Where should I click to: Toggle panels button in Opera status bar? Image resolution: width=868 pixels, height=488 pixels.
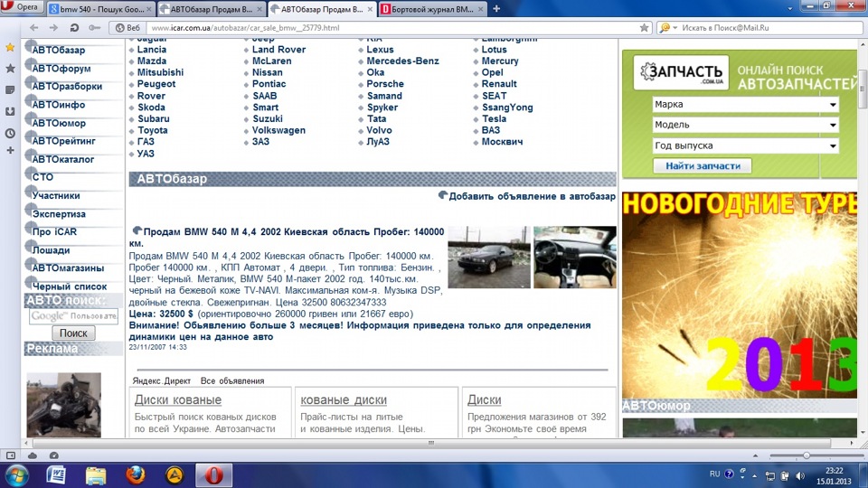point(11,455)
